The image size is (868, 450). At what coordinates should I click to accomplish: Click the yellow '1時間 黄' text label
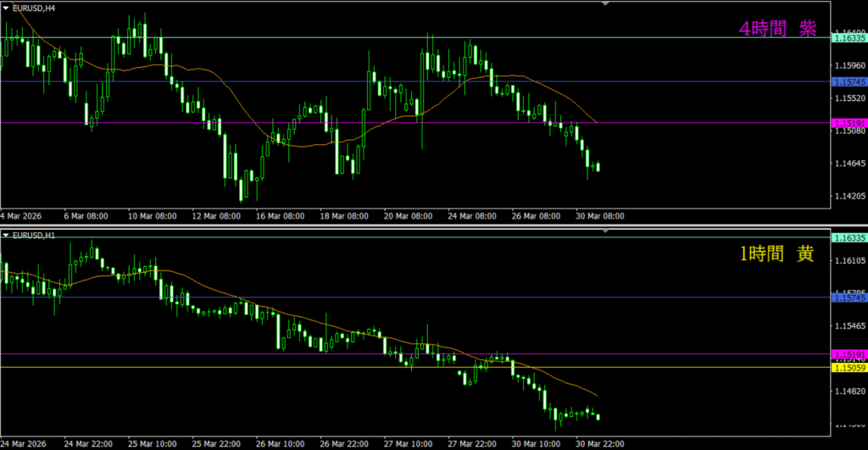point(777,254)
